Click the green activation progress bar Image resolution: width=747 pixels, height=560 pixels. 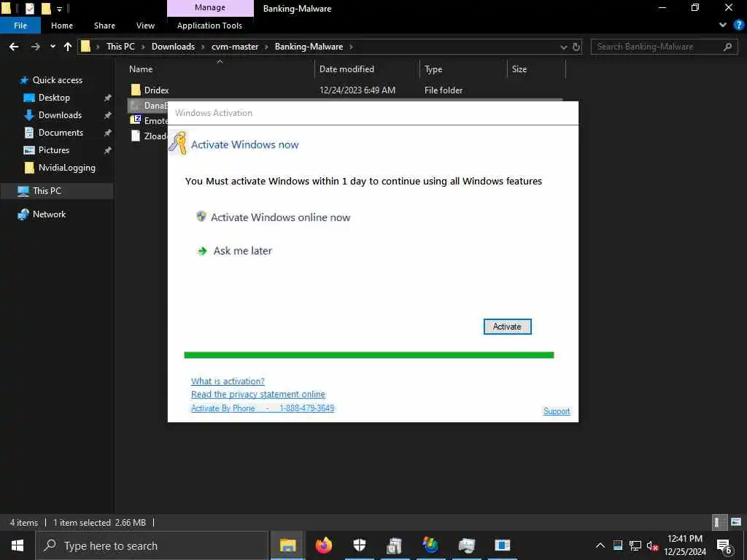pos(368,355)
